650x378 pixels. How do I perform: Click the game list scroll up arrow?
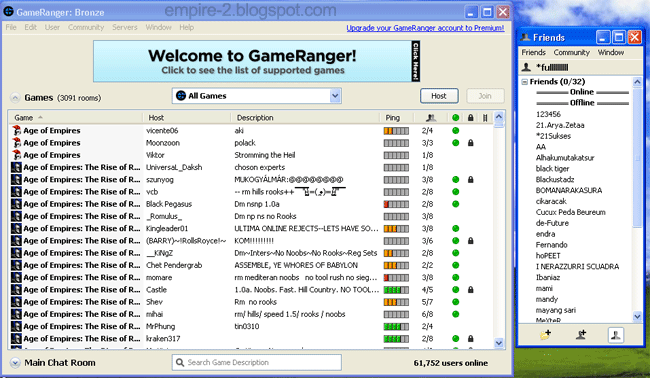(499, 117)
